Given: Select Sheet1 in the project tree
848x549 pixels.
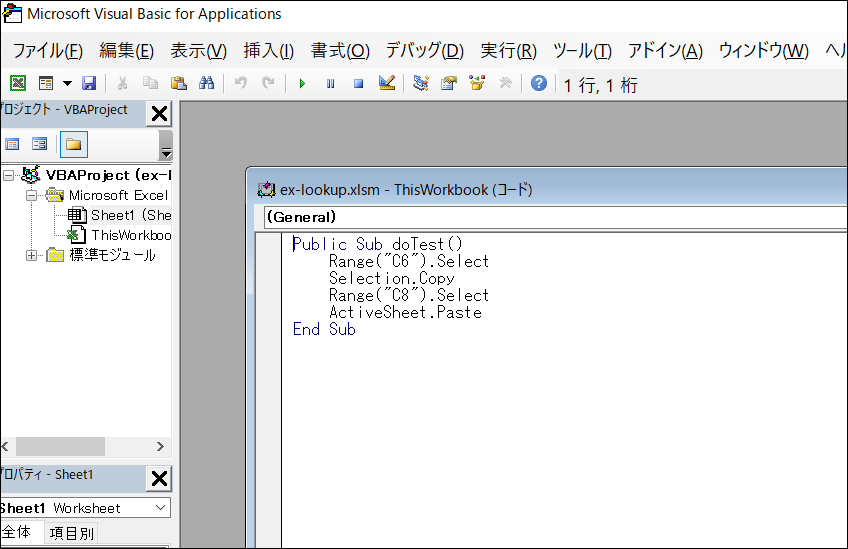Looking at the screenshot, I should [x=131, y=215].
